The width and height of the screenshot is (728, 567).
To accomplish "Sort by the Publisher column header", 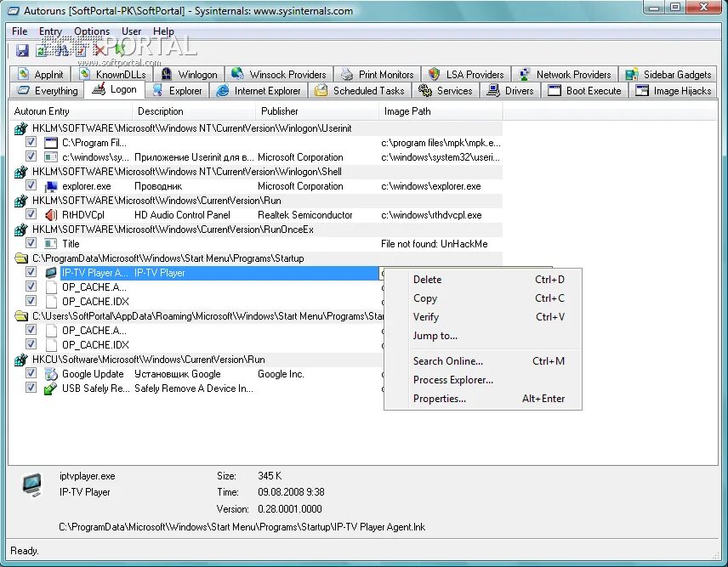I will tap(317, 111).
